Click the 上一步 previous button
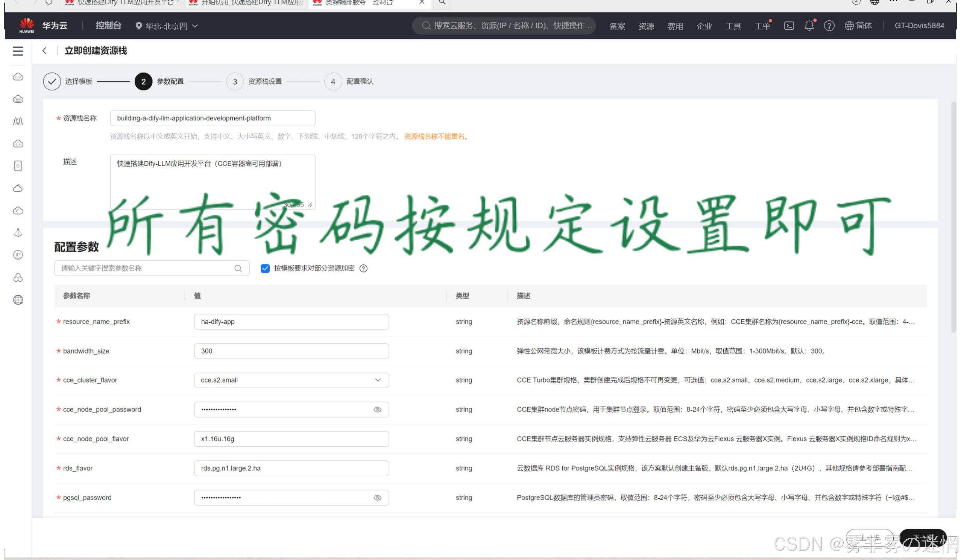Viewport: 961px width, 560px height. [x=870, y=537]
